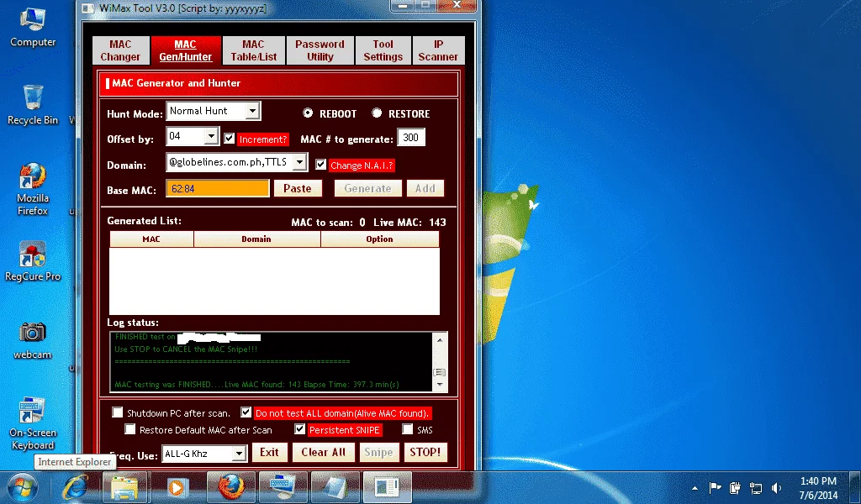Click the Safely Remove Hardware tray icon

pos(735,487)
